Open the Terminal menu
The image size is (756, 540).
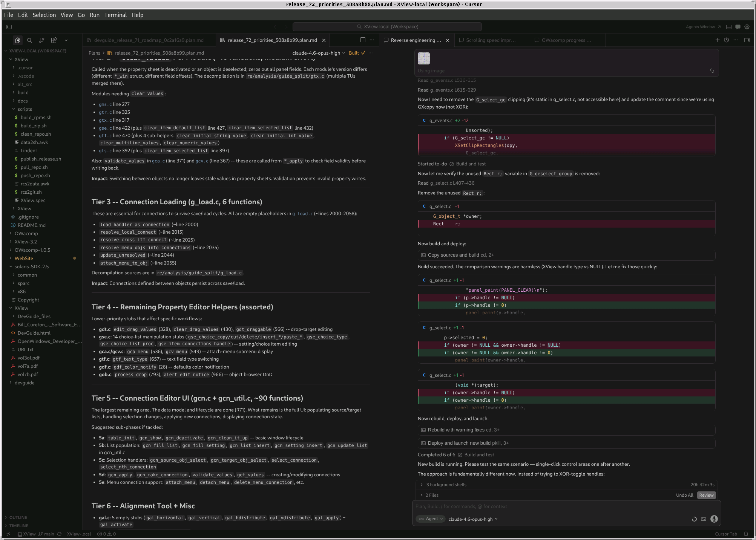115,15
